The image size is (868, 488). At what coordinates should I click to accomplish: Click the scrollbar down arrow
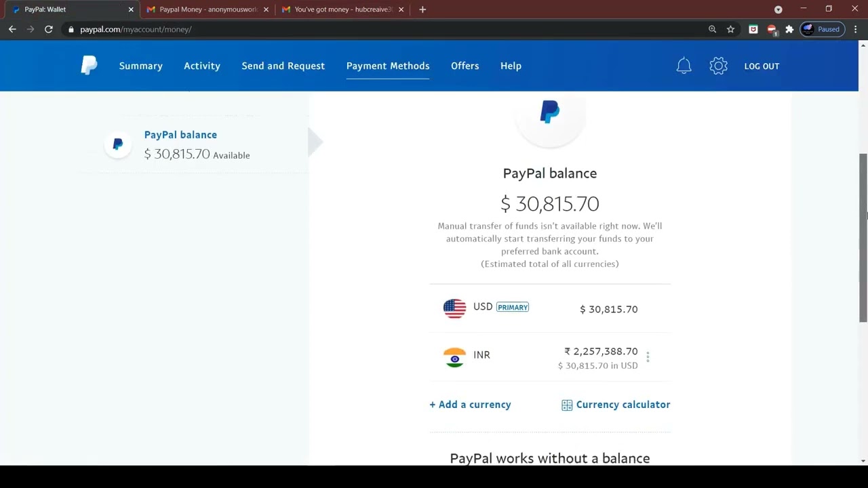pyautogui.click(x=863, y=461)
